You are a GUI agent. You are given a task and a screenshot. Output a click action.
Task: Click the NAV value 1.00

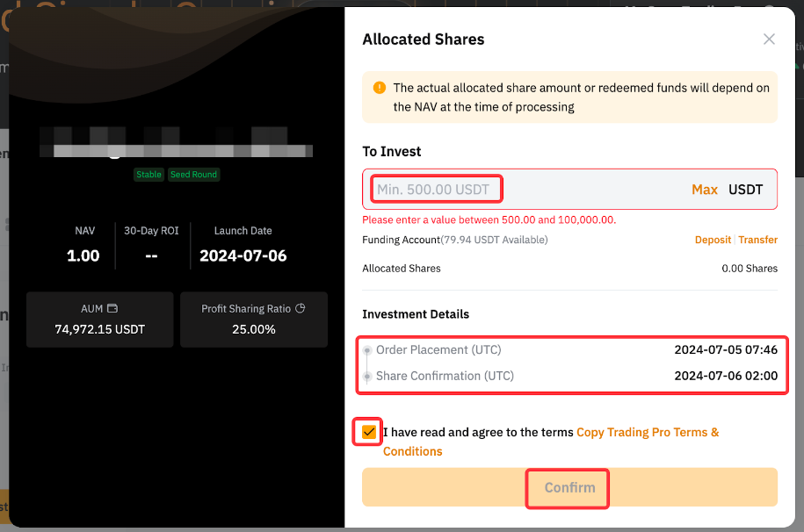(x=83, y=256)
